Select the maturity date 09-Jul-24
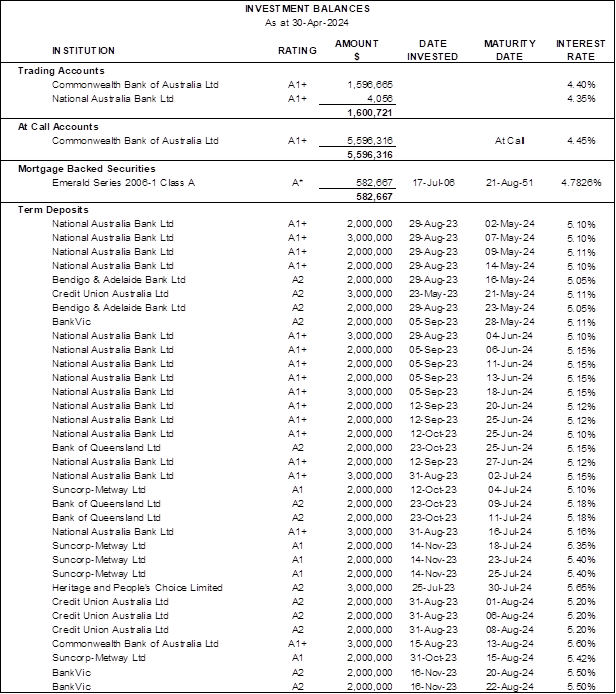Image resolution: width=616 pixels, height=694 pixels. (509, 504)
